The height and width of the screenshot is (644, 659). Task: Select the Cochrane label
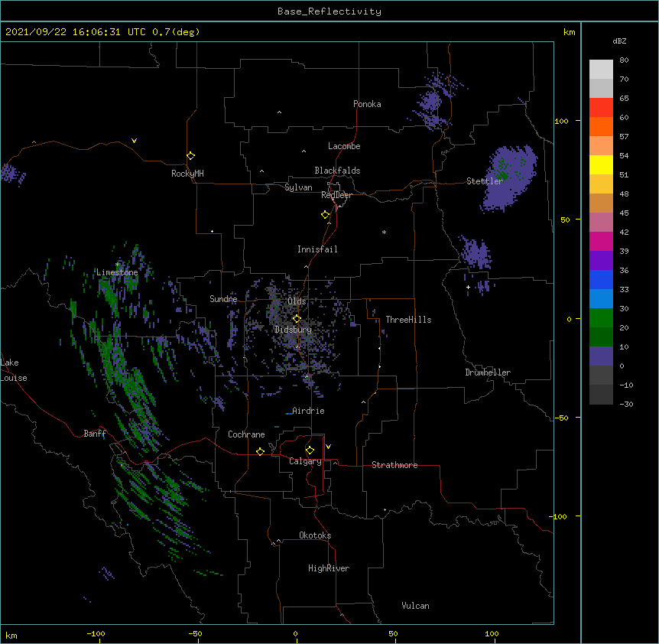point(246,434)
